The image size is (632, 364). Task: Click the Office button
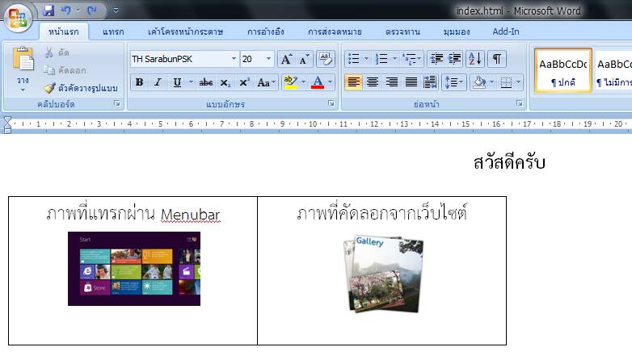coord(18,16)
